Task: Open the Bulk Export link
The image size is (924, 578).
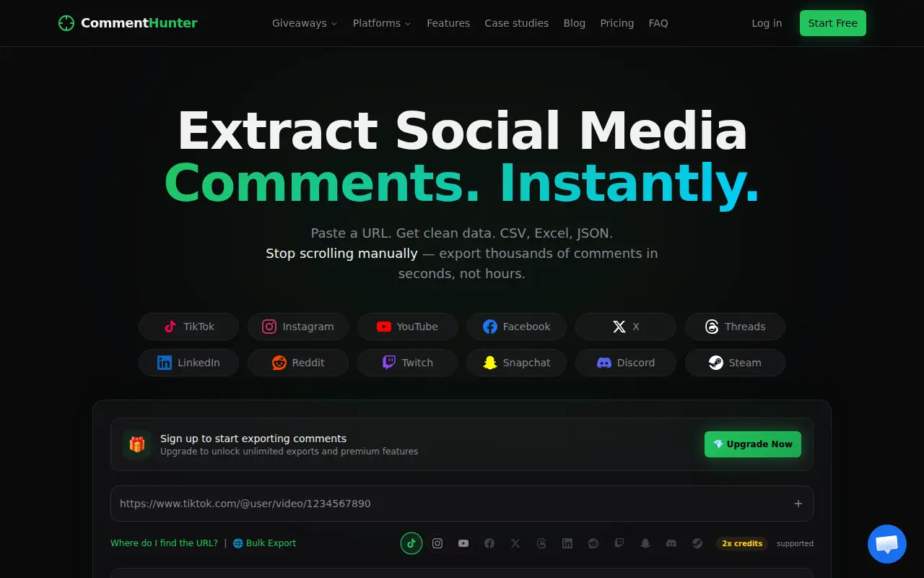Action: point(264,543)
